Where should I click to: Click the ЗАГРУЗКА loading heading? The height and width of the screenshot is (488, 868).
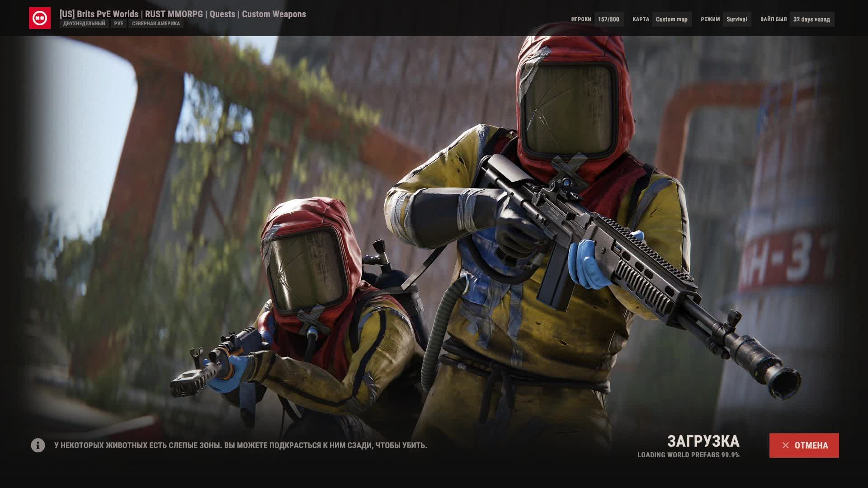(x=703, y=441)
